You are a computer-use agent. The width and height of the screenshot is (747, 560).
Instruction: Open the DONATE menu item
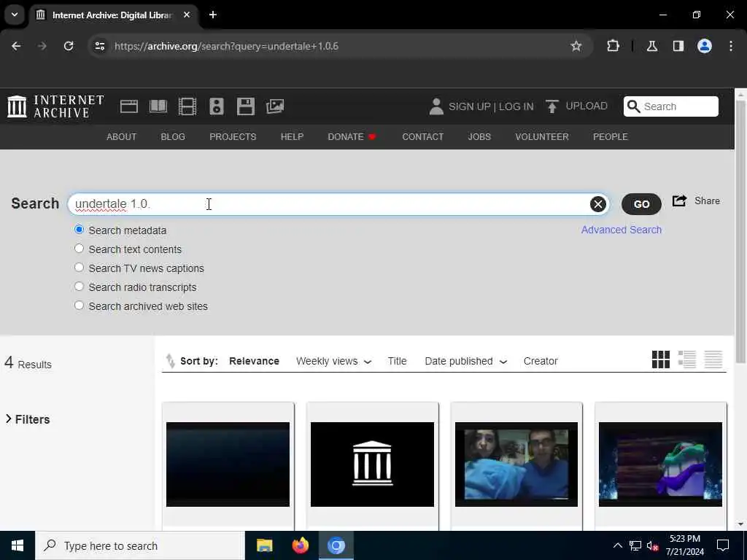(352, 136)
